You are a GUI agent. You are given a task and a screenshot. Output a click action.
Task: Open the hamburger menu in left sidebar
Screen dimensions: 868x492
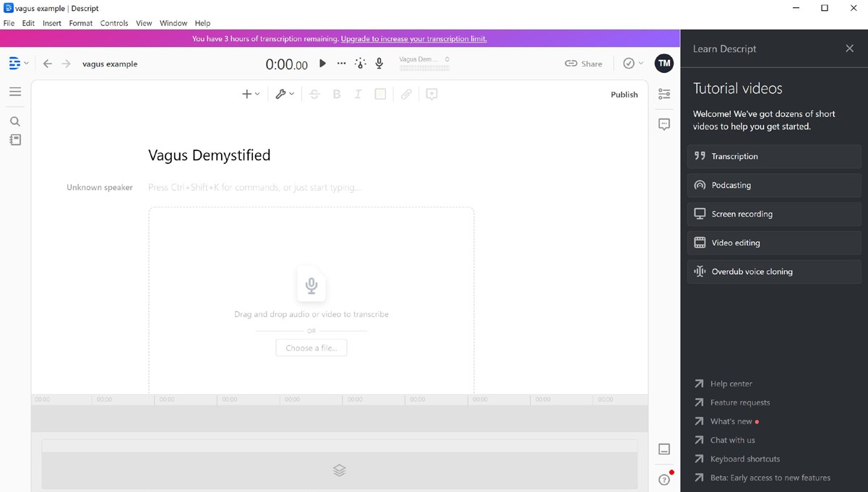[15, 92]
